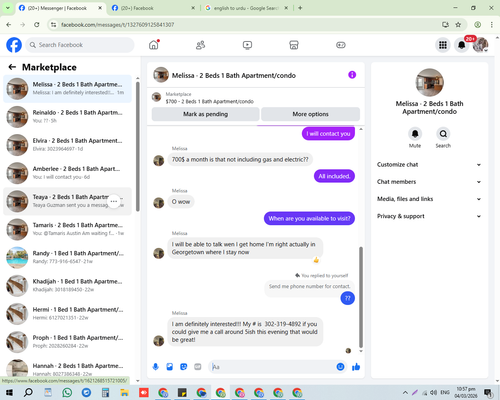Search in conversation magnifier icon
The width and height of the screenshot is (500, 400).
(x=443, y=134)
